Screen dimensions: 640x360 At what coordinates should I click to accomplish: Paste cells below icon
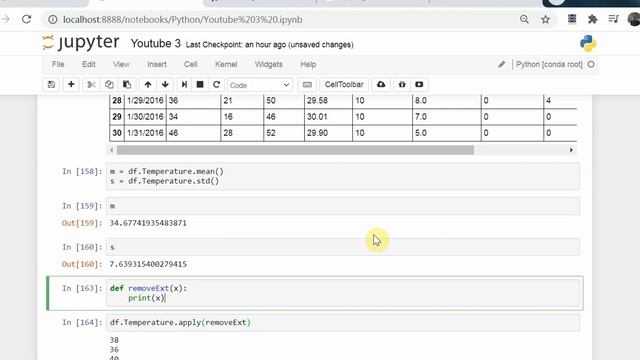[x=127, y=84]
